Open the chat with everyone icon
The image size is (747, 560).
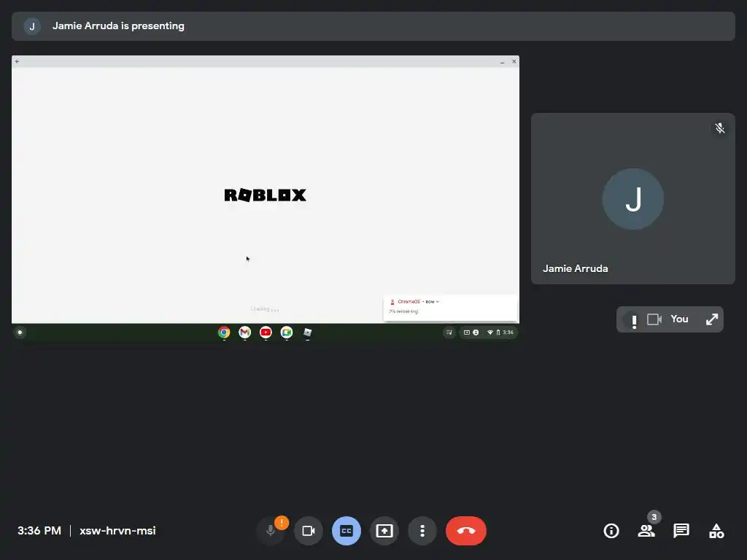click(x=681, y=531)
